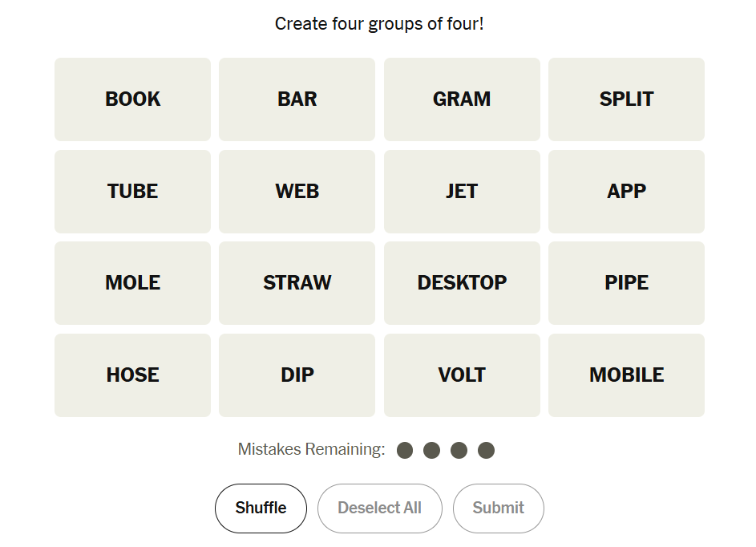Click the first mistakes remaining dot
This screenshot has width=756, height=547.
[x=405, y=451]
